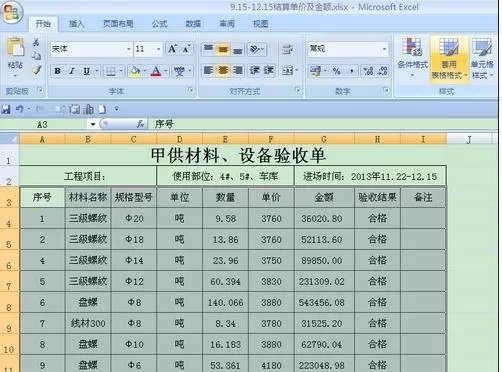Align text right
The width and height of the screenshot is (502, 372).
237,70
